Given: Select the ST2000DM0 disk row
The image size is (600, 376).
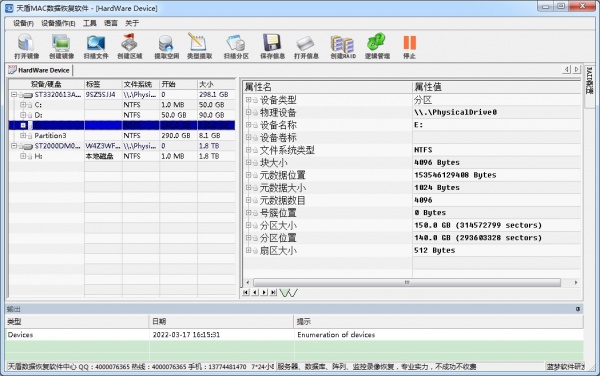Looking at the screenshot, I should point(122,146).
